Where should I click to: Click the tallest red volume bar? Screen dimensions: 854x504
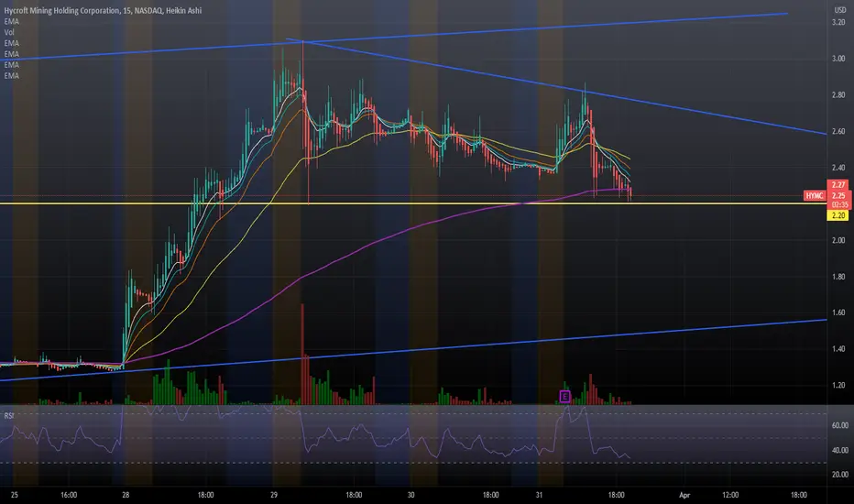(302, 354)
